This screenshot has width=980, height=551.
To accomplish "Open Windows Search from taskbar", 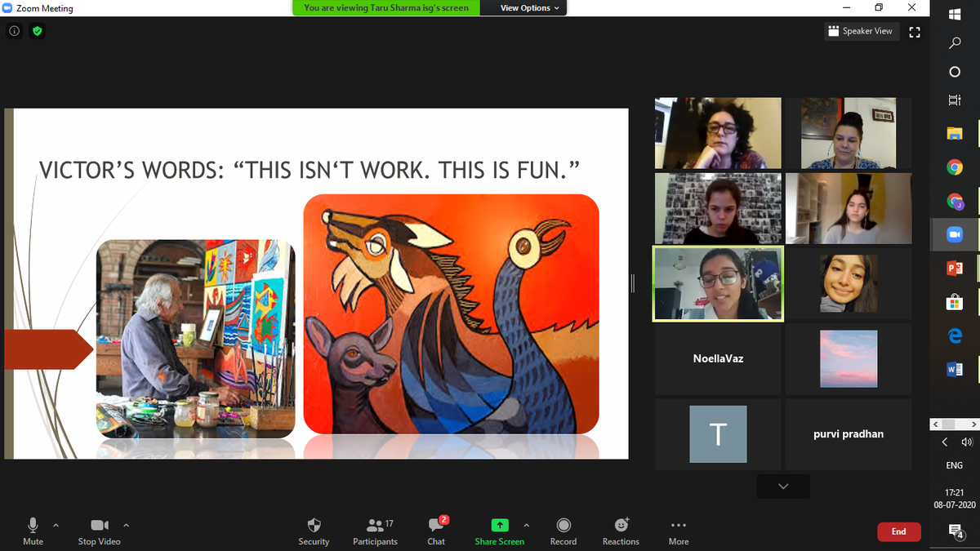I will point(955,43).
